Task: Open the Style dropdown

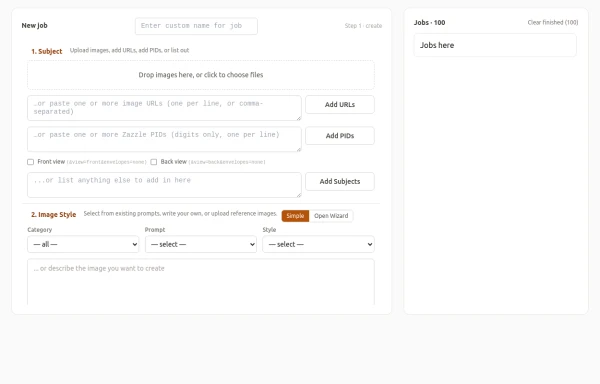Action: point(318,244)
